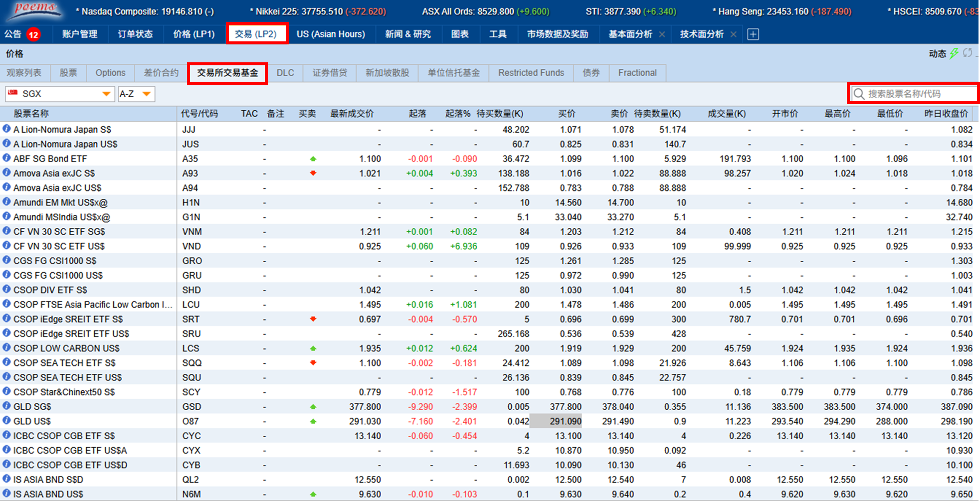Screen dimensions: 980x501
Task: Open info icon for Amundi EM Mkt US$x@
Action: 6,202
